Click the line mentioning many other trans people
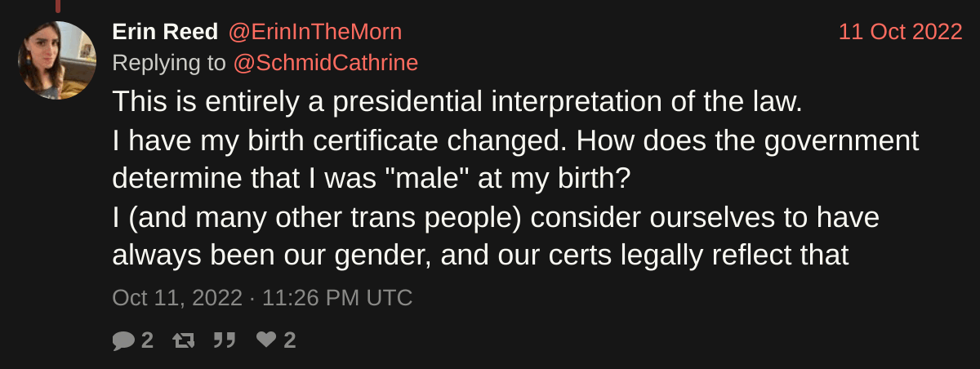This screenshot has height=369, width=980. 494,217
